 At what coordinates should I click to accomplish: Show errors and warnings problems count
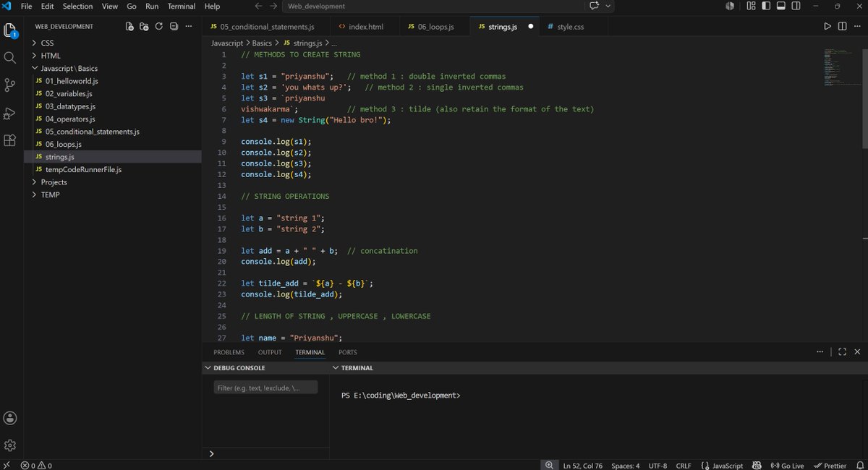pos(36,465)
